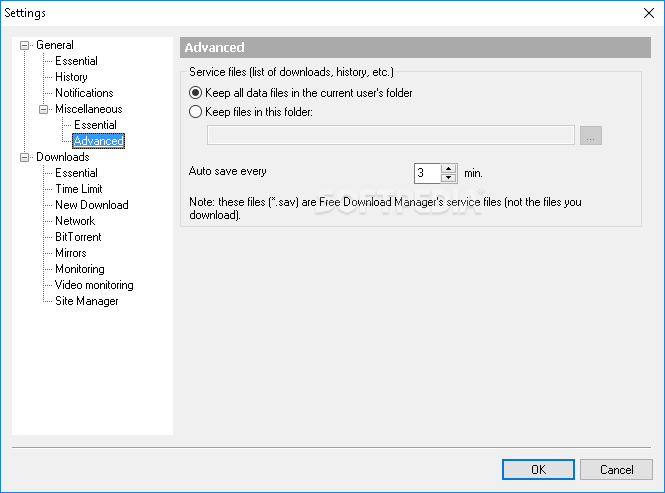Open History settings under General
The height and width of the screenshot is (493, 665).
(x=71, y=77)
